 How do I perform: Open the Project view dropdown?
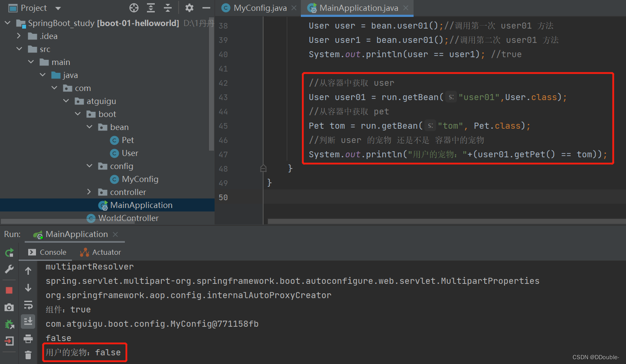(x=58, y=8)
